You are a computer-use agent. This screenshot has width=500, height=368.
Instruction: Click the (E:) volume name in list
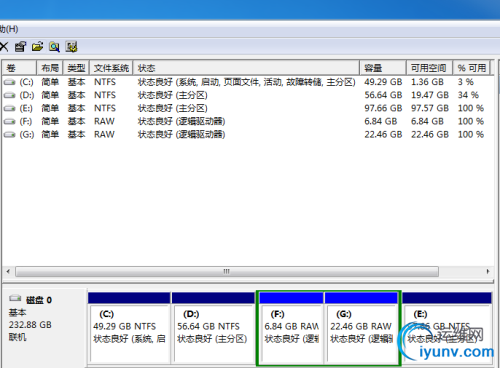point(26,108)
